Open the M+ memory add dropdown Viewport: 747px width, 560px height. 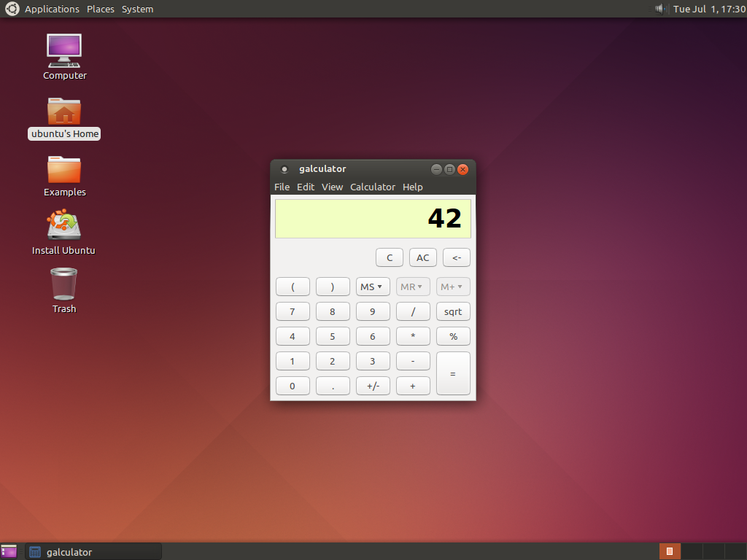click(452, 286)
